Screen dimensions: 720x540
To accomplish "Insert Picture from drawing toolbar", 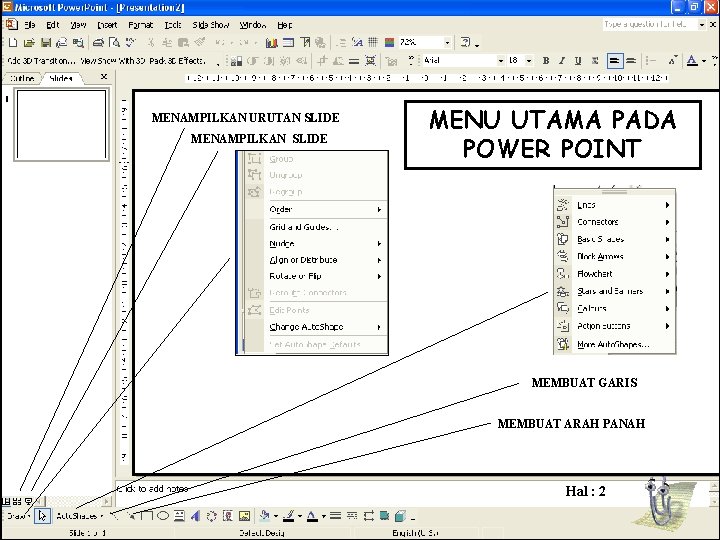I will tap(244, 516).
